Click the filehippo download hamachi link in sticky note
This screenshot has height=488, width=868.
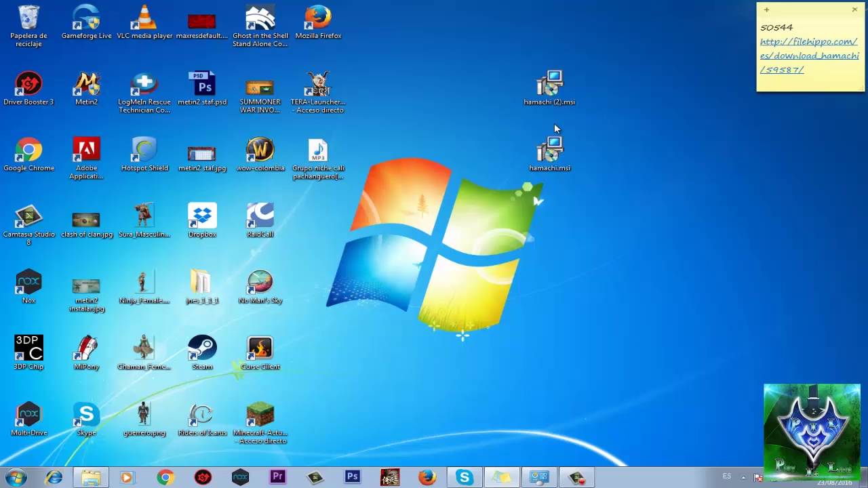[809, 56]
